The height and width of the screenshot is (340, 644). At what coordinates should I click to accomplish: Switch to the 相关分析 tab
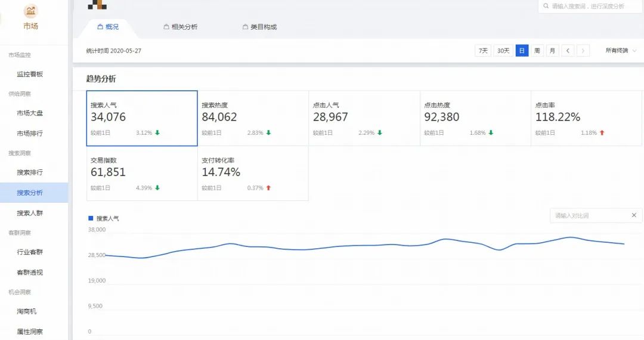[x=181, y=27]
